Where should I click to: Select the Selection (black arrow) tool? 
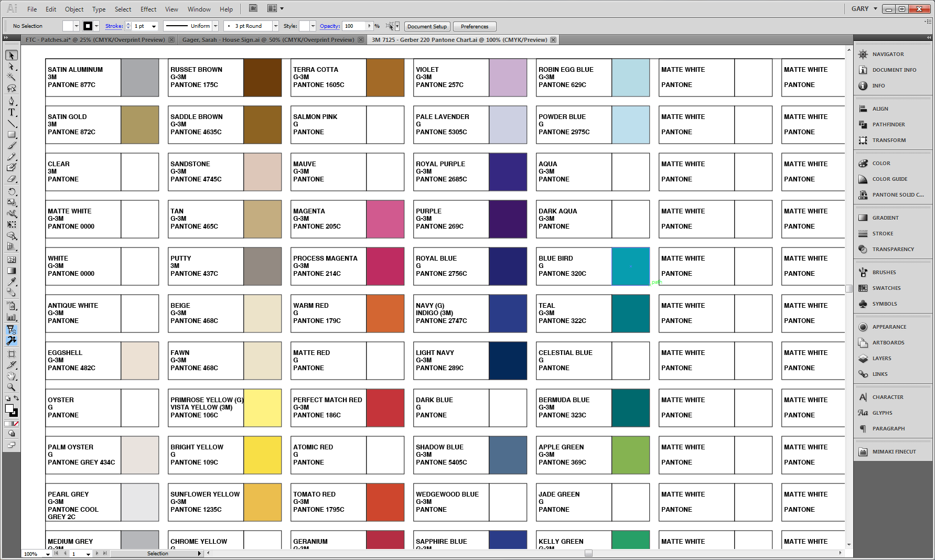12,55
